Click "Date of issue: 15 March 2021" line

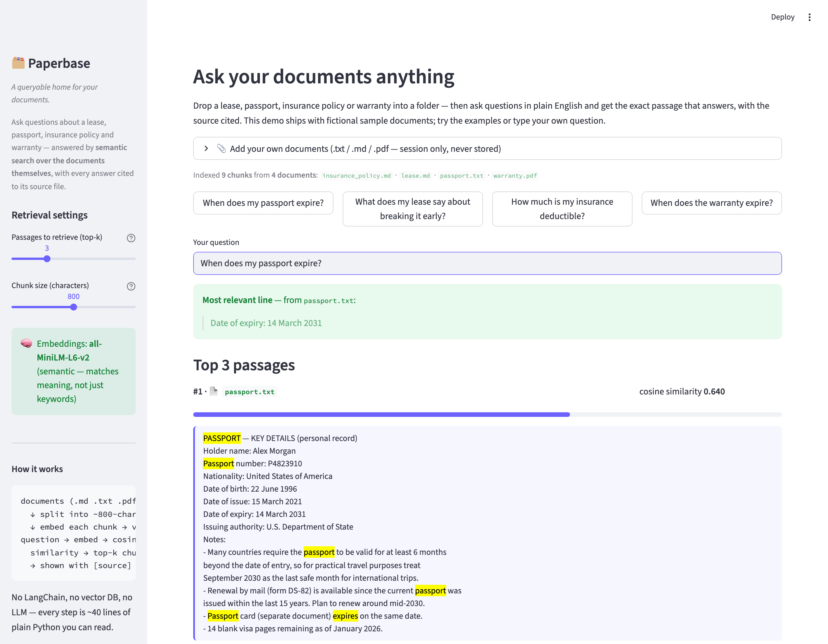tap(252, 501)
